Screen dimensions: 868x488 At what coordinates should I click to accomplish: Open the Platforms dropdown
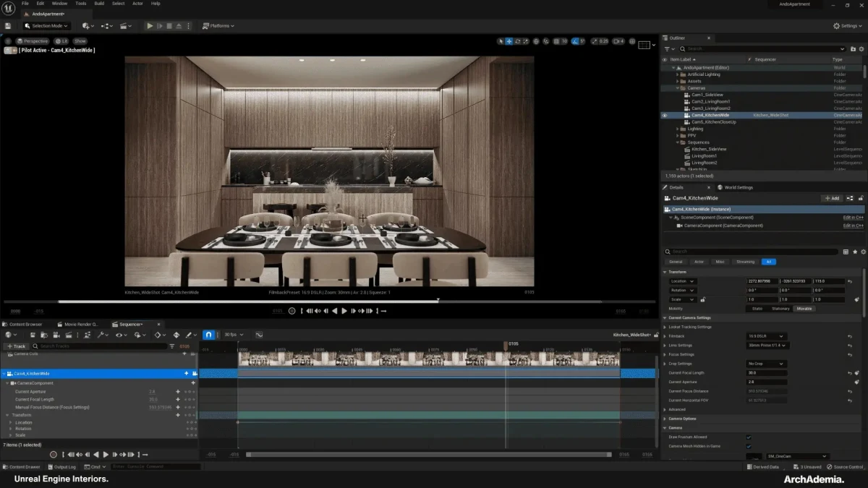pos(219,26)
